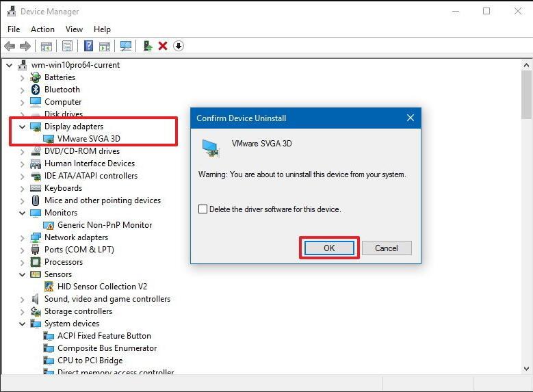533x392 pixels.
Task: Click the IDE ATA/ATAPI controllers icon
Action: 36,176
